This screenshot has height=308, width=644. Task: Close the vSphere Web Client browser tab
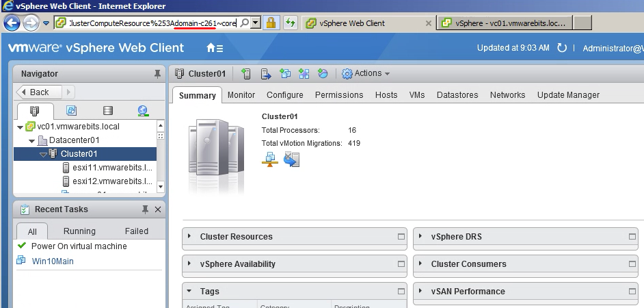428,23
